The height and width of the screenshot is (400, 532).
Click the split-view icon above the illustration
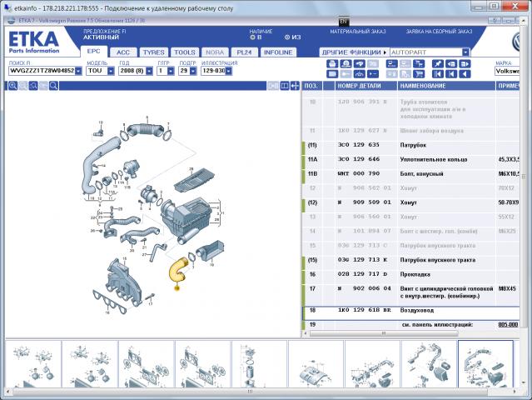[x=285, y=86]
